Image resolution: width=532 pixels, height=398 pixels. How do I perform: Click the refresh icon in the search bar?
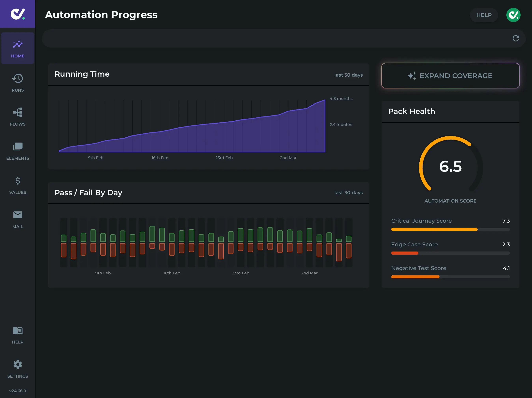(x=516, y=38)
